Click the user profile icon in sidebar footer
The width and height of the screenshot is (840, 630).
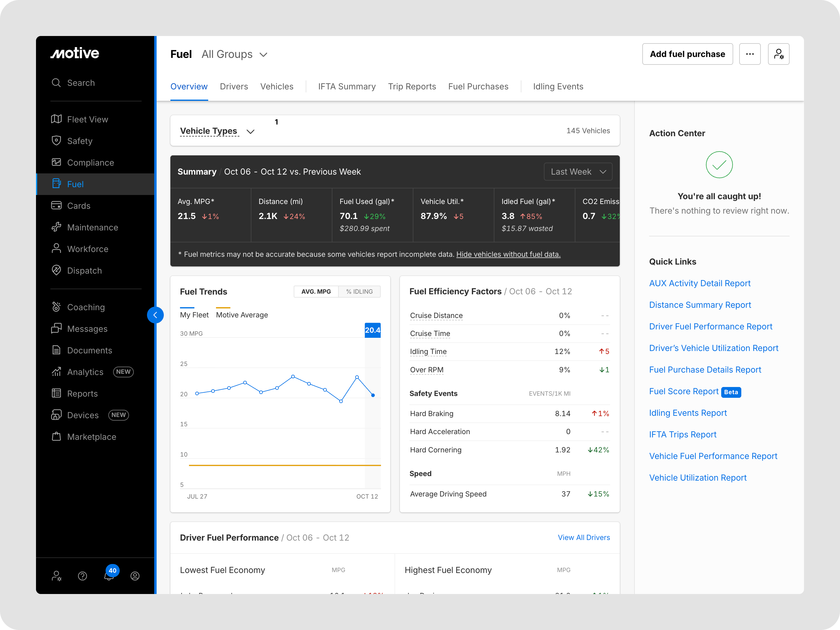tap(135, 576)
